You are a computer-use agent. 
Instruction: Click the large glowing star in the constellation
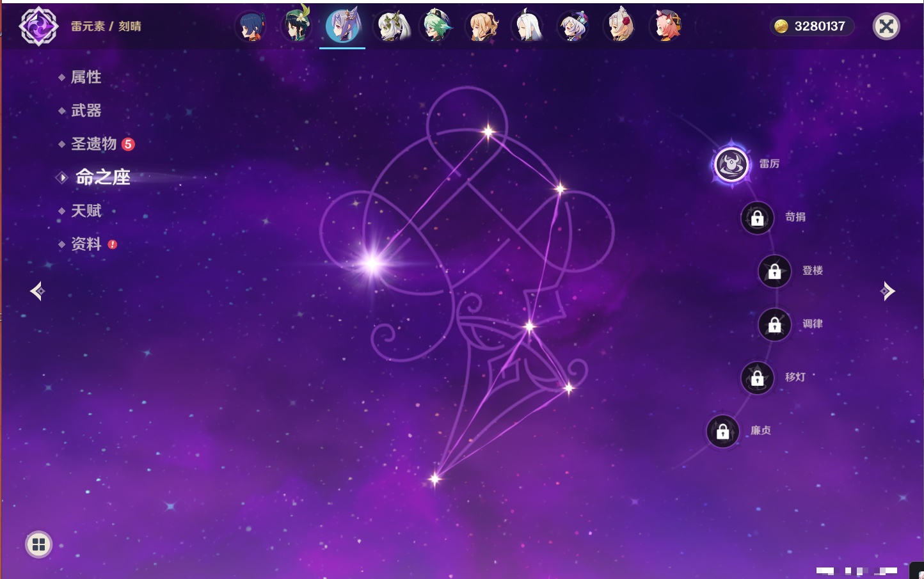(372, 263)
